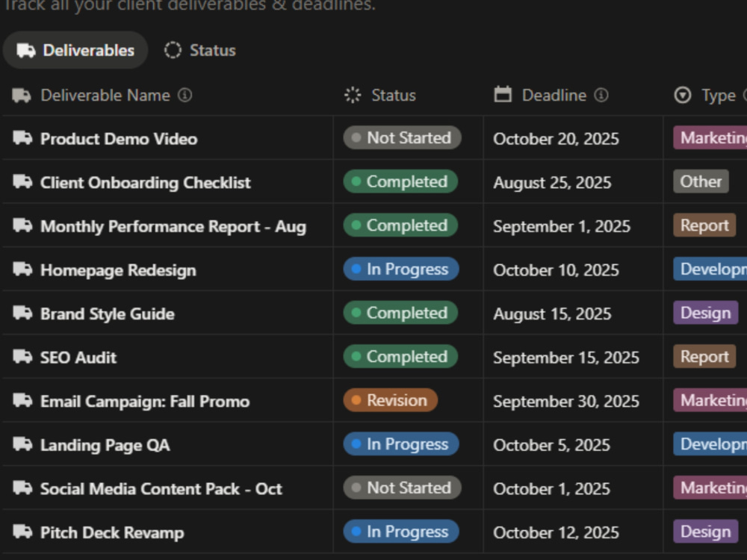
Task: Click the info icon beside Deadline header
Action: pos(601,96)
